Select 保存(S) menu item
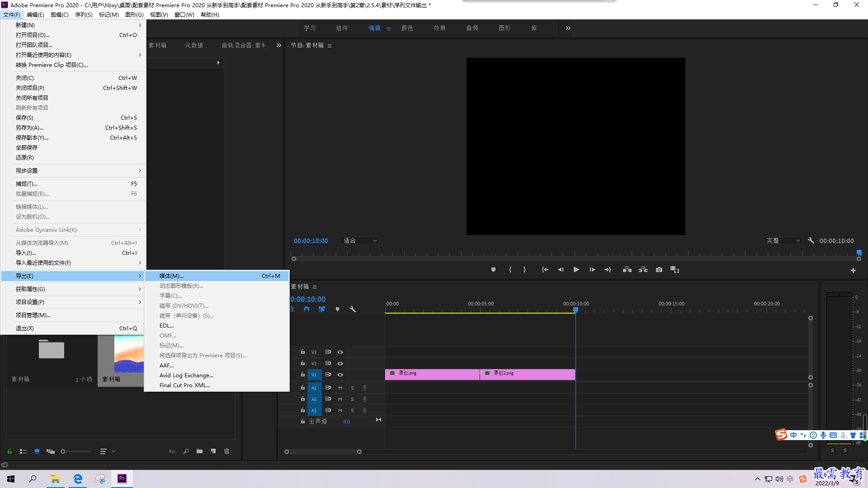 point(73,117)
